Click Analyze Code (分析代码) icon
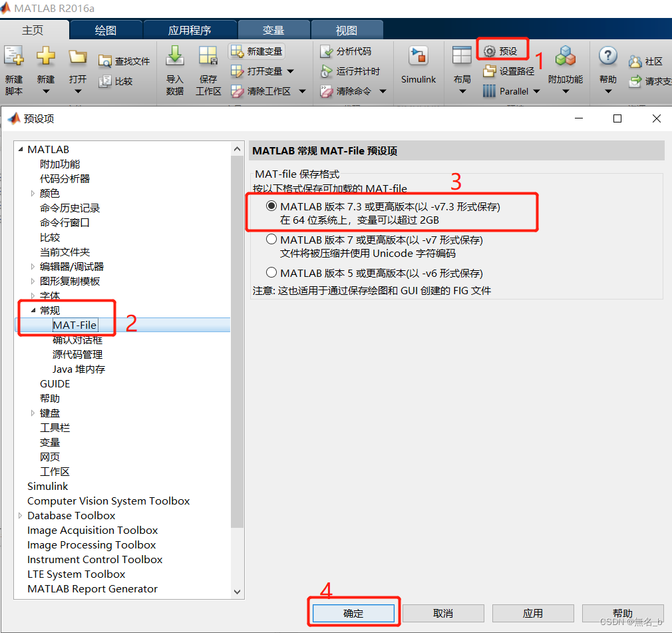This screenshot has width=672, height=633. tap(326, 51)
